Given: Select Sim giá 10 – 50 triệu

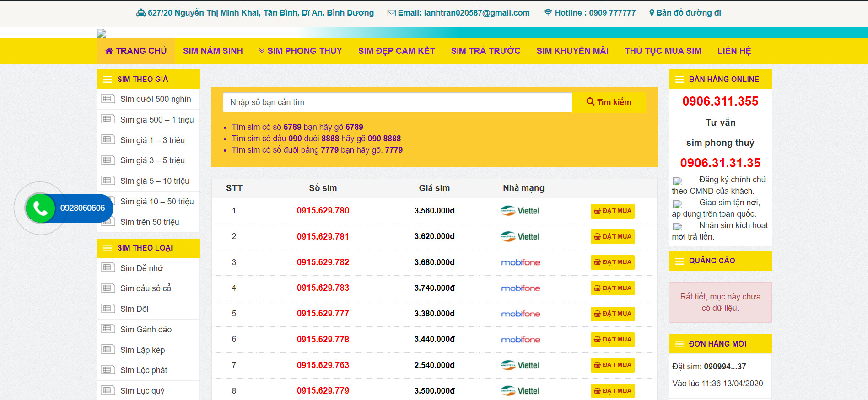Looking at the screenshot, I should pyautogui.click(x=157, y=202).
